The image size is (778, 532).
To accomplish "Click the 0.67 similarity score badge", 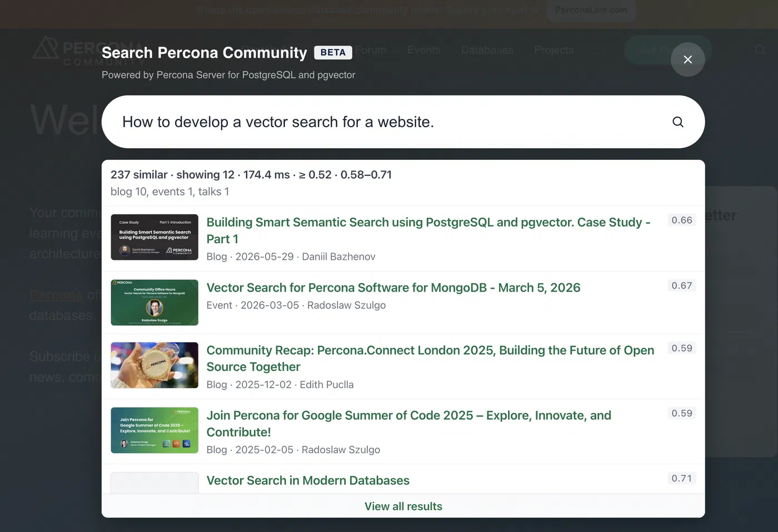I will click(x=682, y=286).
